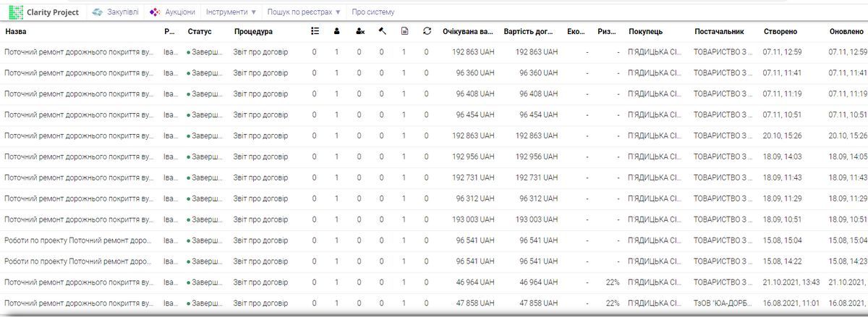The image size is (868, 318).
Task: Open the Про систему menu item
Action: coord(373,12)
